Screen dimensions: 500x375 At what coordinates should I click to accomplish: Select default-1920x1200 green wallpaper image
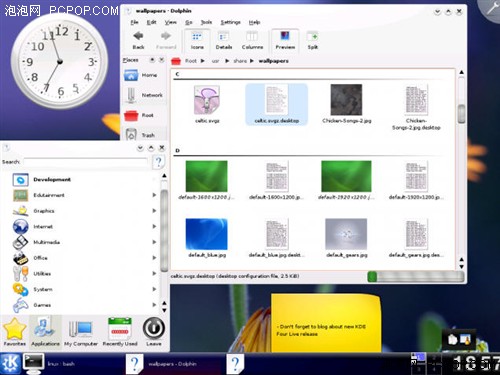(346, 176)
